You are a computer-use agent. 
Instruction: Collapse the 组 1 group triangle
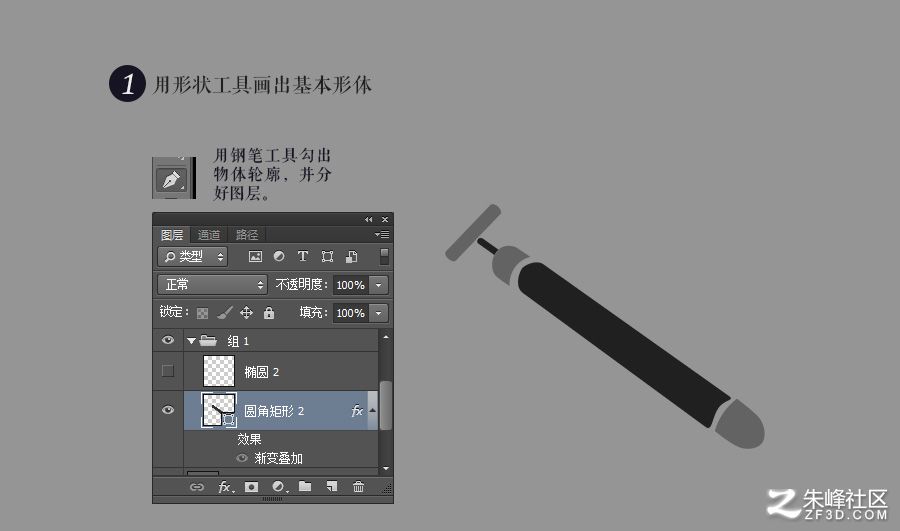point(191,341)
